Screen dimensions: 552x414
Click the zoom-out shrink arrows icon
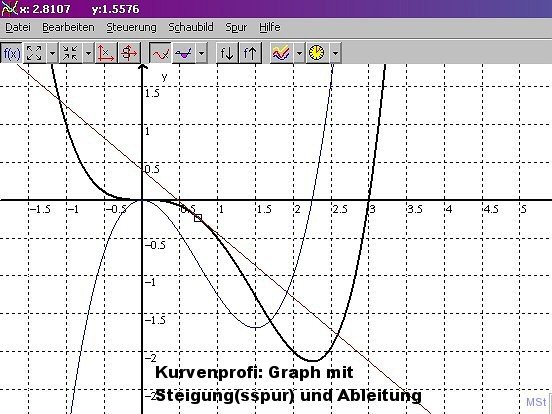[x=70, y=53]
